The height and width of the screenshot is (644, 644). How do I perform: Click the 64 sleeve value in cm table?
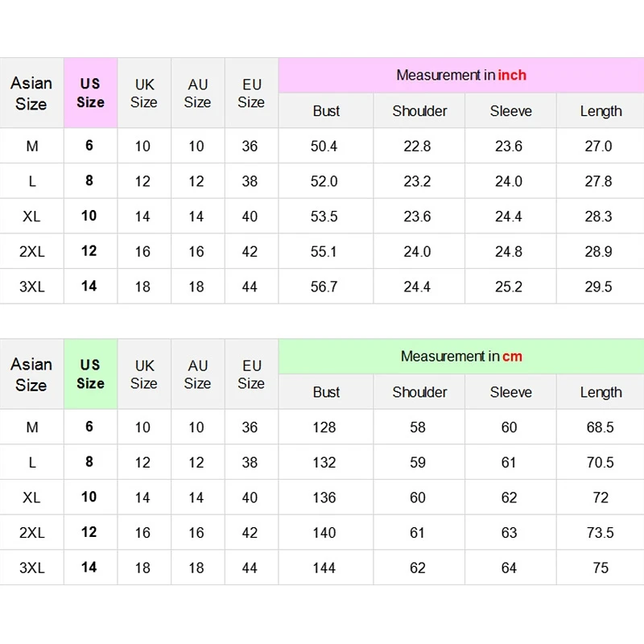coord(509,568)
